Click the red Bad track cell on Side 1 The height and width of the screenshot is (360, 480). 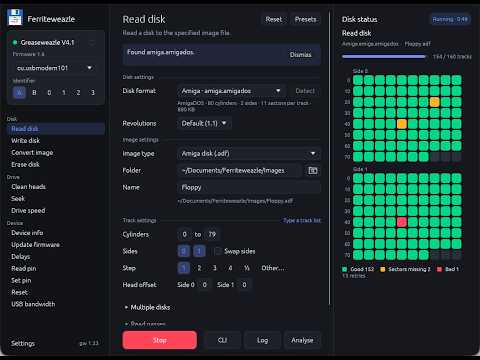402,222
